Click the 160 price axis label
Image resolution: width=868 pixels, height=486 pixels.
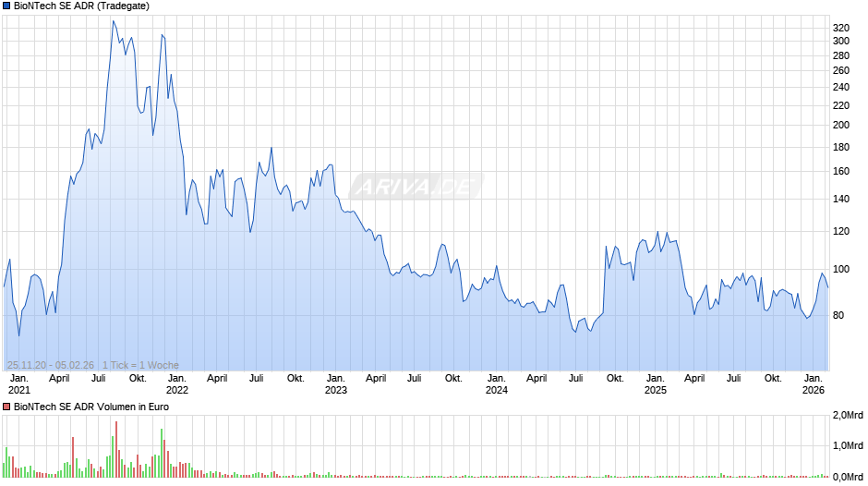[841, 171]
